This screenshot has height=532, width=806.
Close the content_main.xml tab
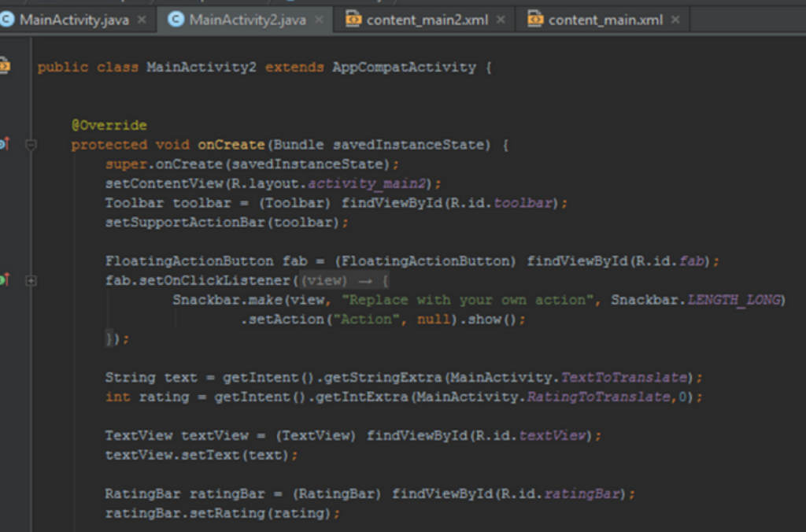675,20
